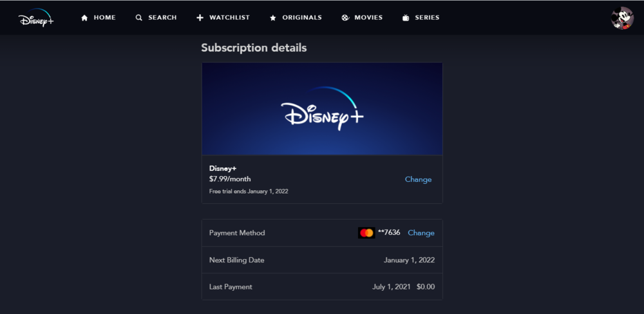Click the Last Payment row

[322, 286]
